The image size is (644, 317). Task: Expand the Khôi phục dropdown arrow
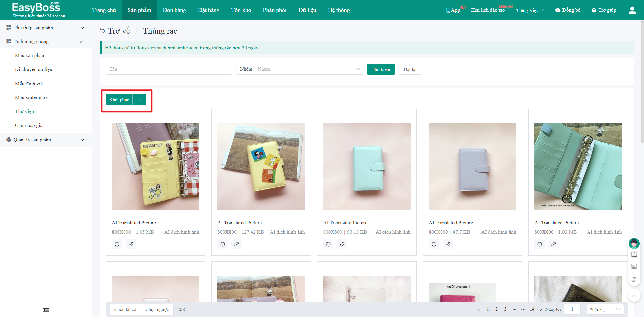[x=139, y=100]
